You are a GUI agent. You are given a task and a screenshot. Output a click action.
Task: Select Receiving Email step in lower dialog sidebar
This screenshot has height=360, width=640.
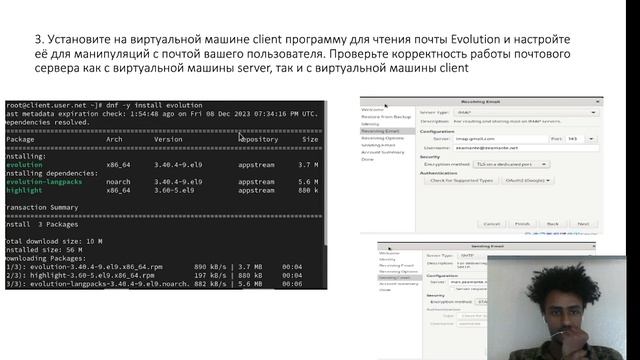396,265
